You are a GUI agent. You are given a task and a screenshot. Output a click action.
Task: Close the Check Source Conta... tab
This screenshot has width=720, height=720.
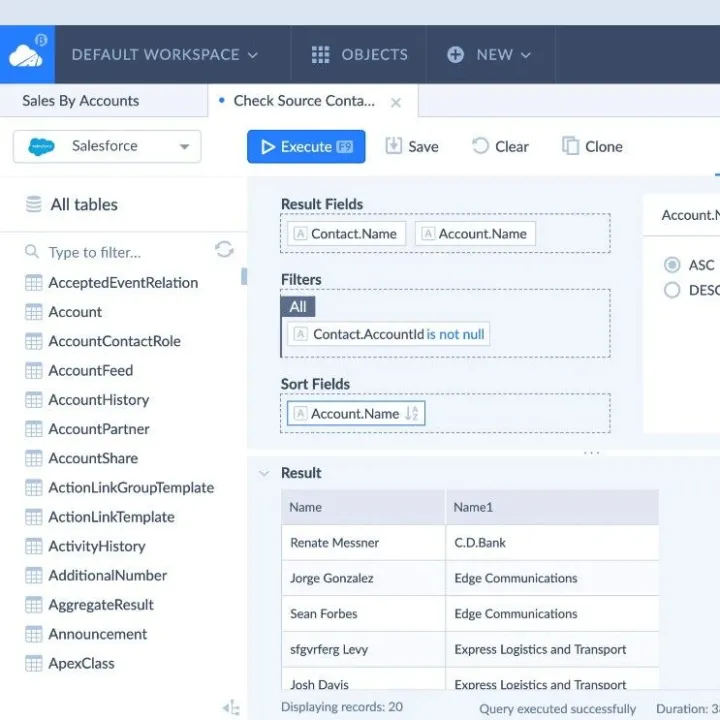pos(395,102)
